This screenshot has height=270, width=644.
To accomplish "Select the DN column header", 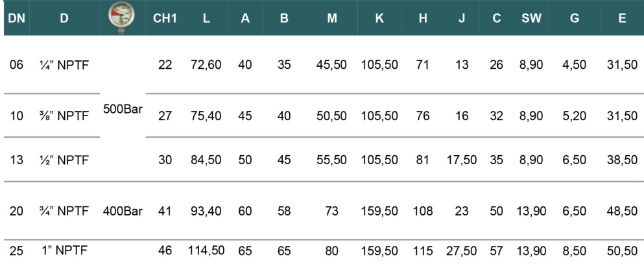I will coord(16,18).
